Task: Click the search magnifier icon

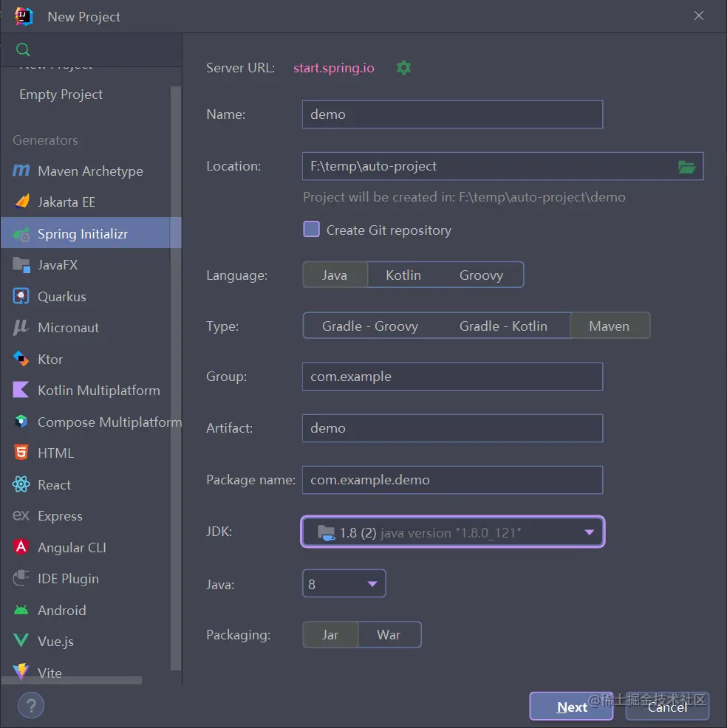Action: coord(23,49)
